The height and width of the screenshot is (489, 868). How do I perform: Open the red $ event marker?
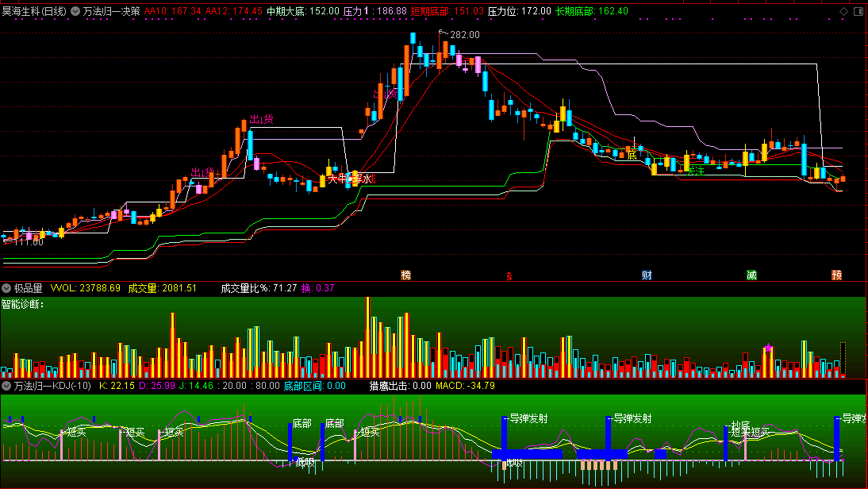[x=509, y=275]
